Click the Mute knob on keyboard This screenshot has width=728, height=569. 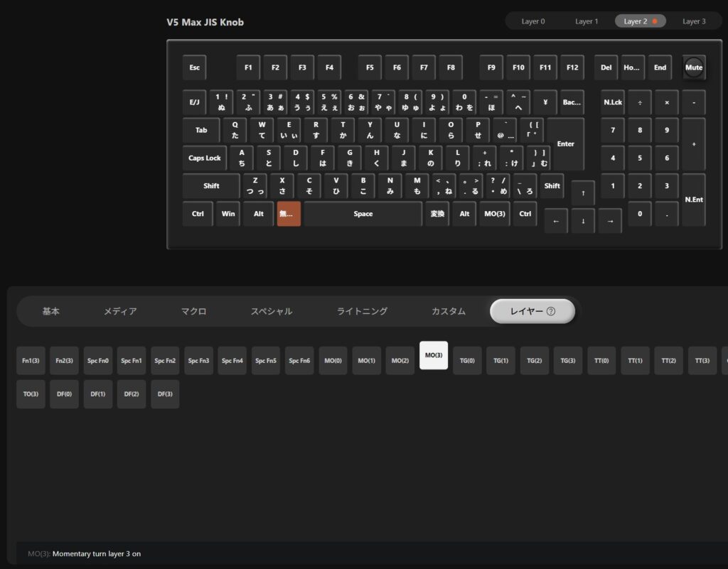(x=694, y=67)
